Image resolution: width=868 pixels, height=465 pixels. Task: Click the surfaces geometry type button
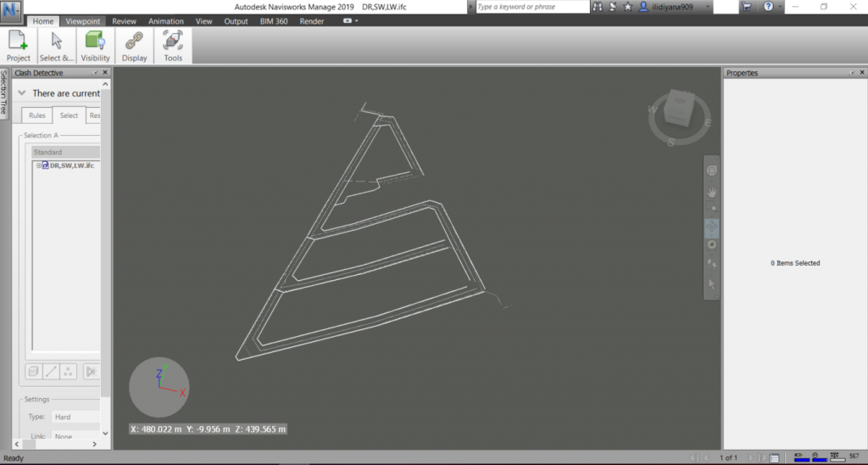point(33,372)
